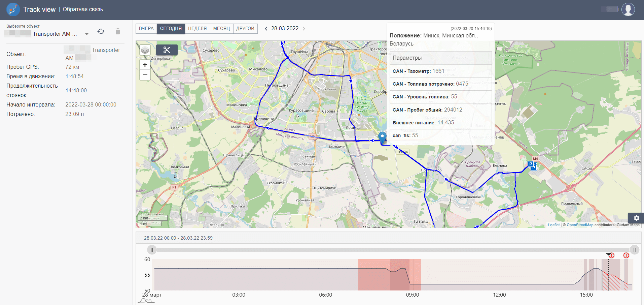Open the map layers selector
This screenshot has width=644, height=305.
click(x=145, y=50)
